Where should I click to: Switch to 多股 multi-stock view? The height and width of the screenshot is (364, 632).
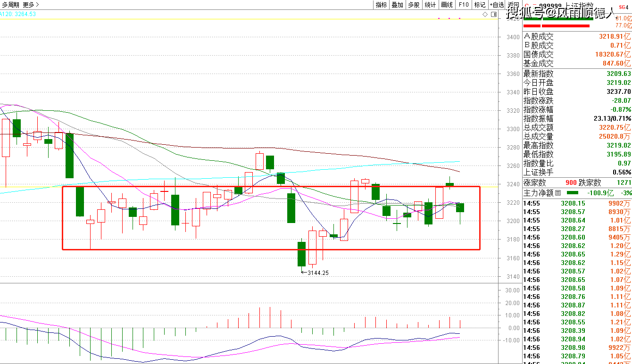click(x=414, y=5)
